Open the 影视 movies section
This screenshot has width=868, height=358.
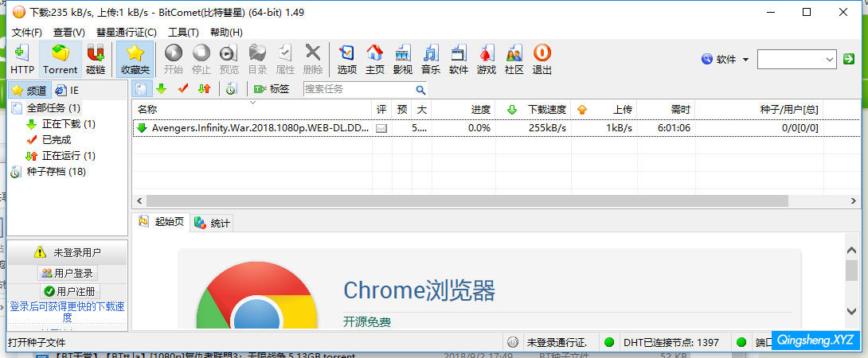[402, 59]
